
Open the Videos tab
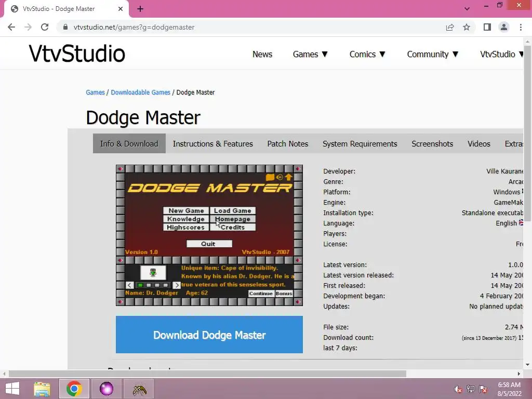coord(478,143)
